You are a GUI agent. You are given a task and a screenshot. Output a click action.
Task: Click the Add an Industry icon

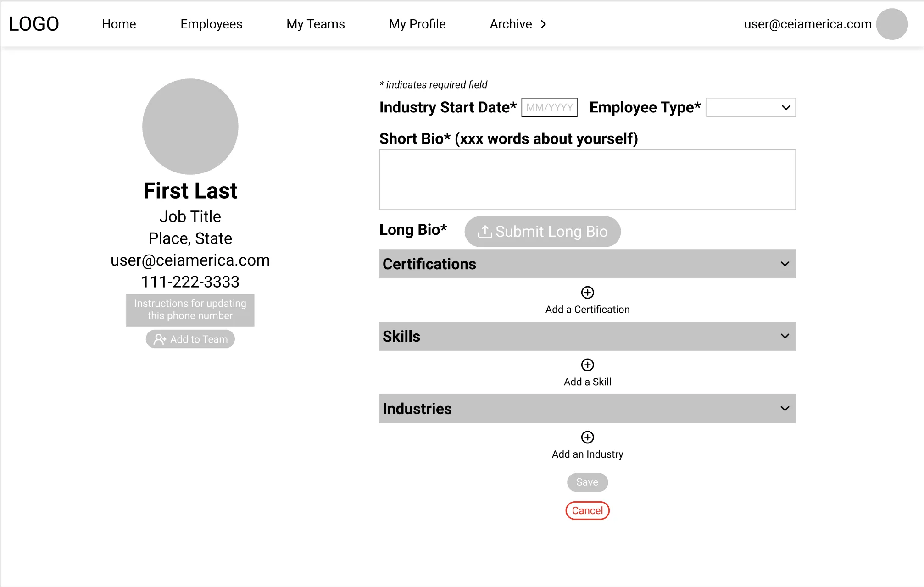pyautogui.click(x=587, y=437)
